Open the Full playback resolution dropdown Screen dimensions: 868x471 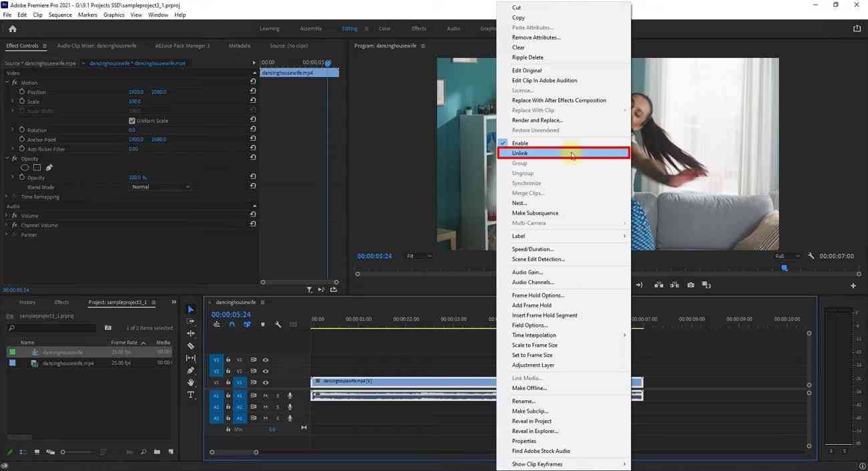point(787,256)
